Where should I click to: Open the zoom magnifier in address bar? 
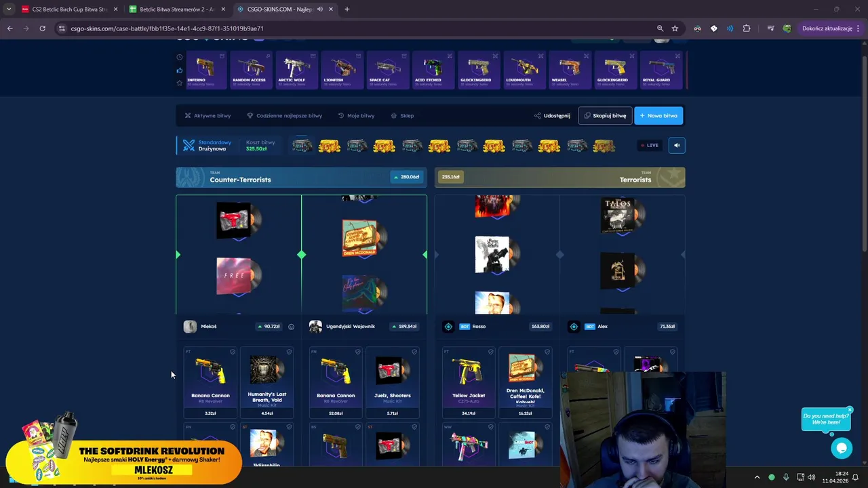pyautogui.click(x=660, y=28)
